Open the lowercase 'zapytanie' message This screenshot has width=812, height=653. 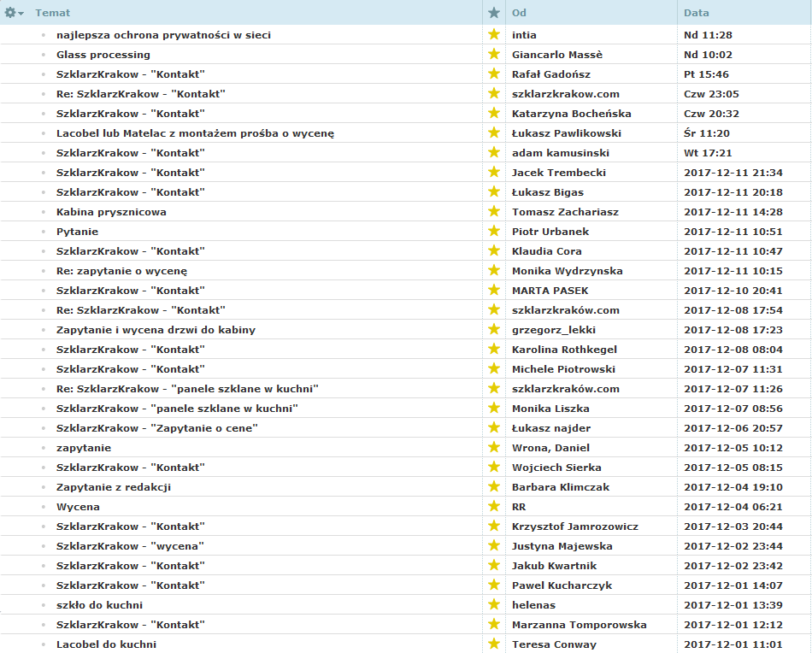(x=84, y=449)
